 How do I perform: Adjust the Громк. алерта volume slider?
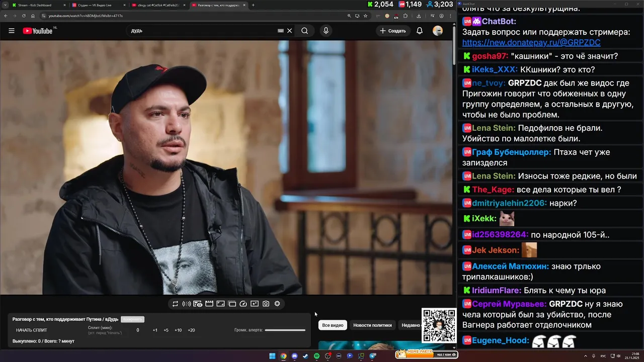(285, 330)
